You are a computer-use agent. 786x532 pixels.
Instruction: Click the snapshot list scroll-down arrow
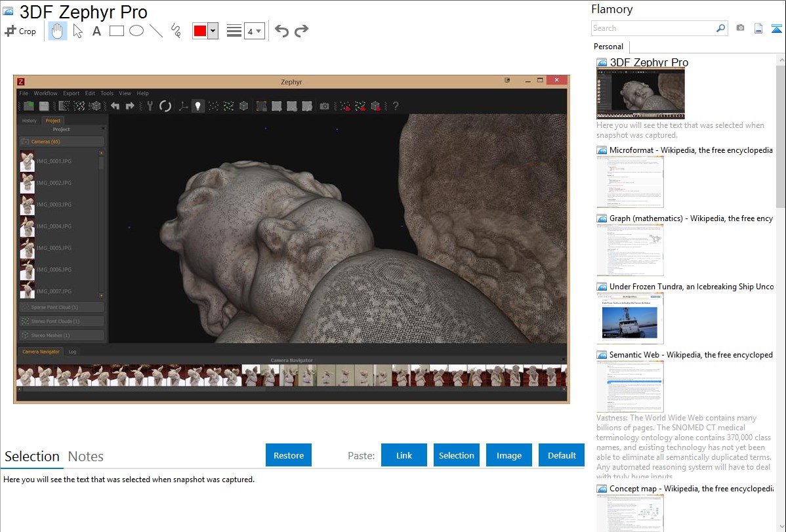pos(781,527)
